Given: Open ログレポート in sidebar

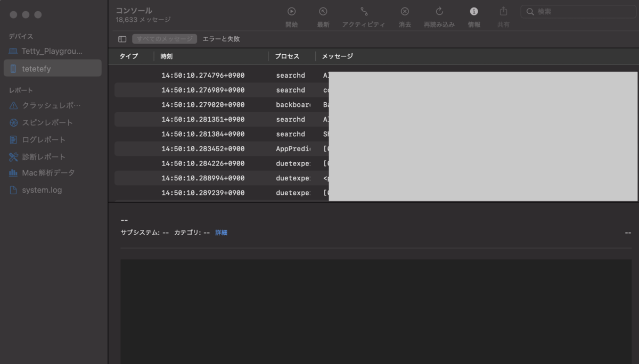Looking at the screenshot, I should pos(52,139).
